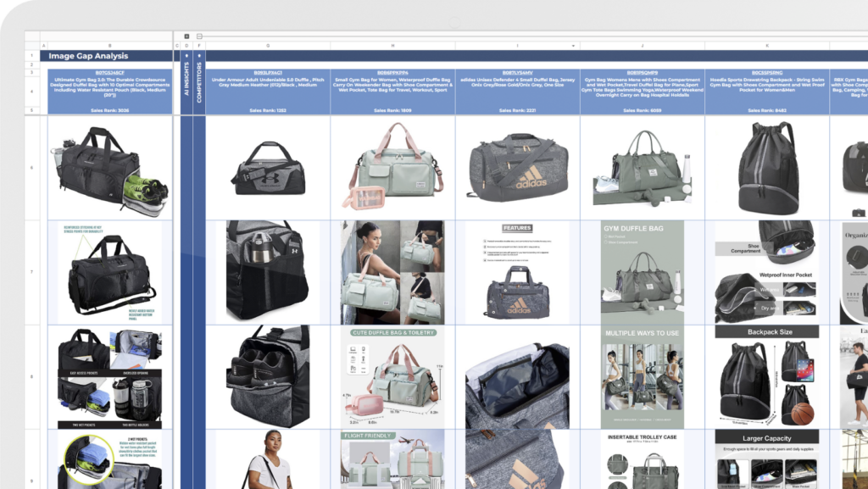
Task: Click the Under Armour Adult Undeniable title text
Action: (268, 82)
